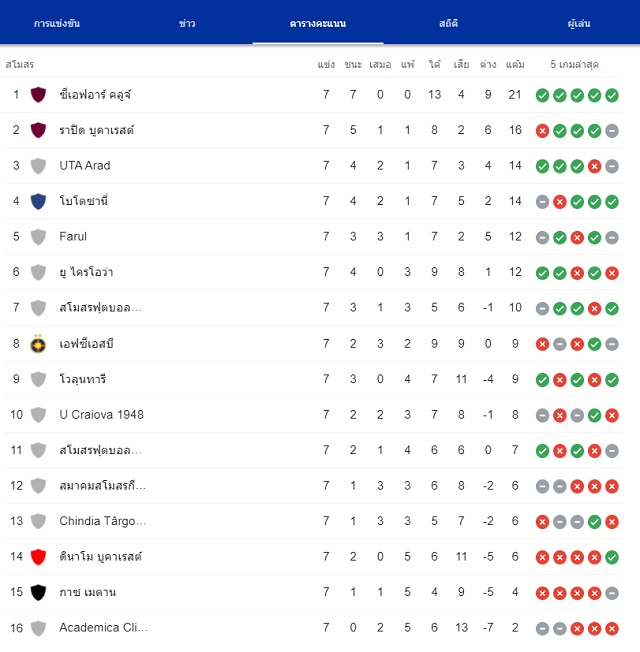Open the ข่าว news tab
Screen dimensions: 640x652
[x=187, y=23]
